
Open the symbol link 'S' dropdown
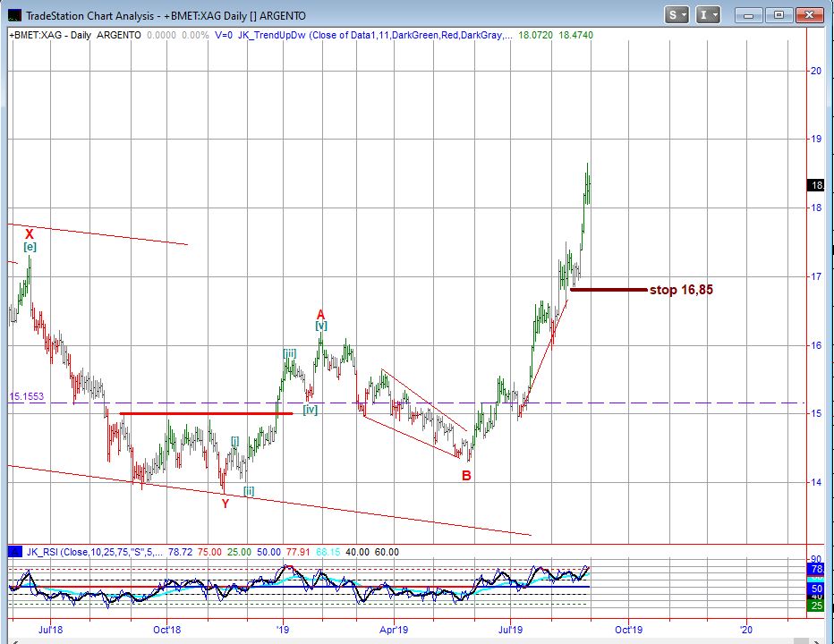point(677,14)
